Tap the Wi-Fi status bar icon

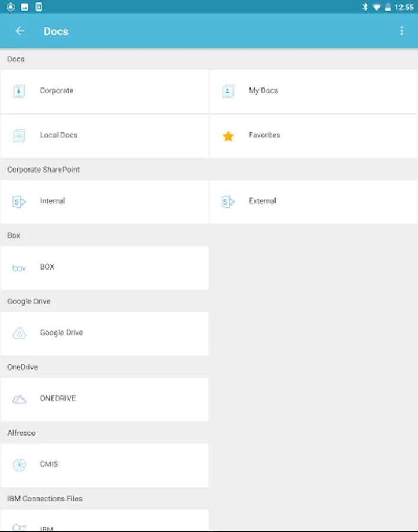pos(376,7)
